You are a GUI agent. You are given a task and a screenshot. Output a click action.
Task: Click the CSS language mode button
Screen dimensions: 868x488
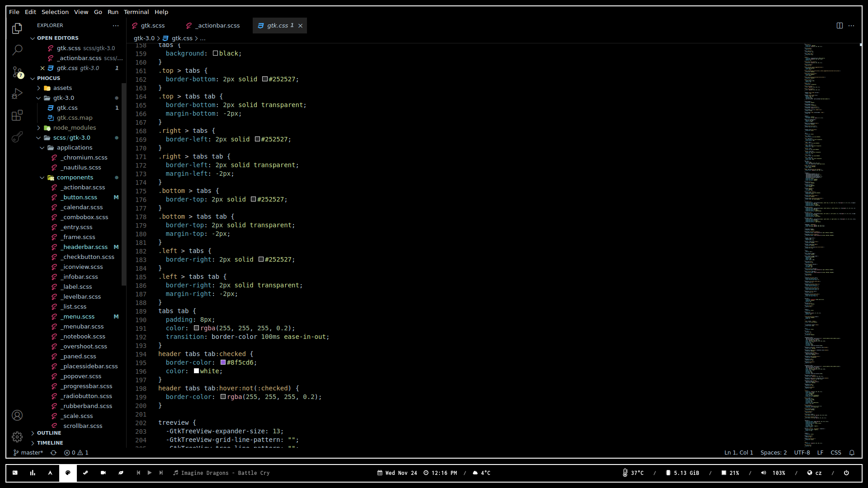[836, 453]
